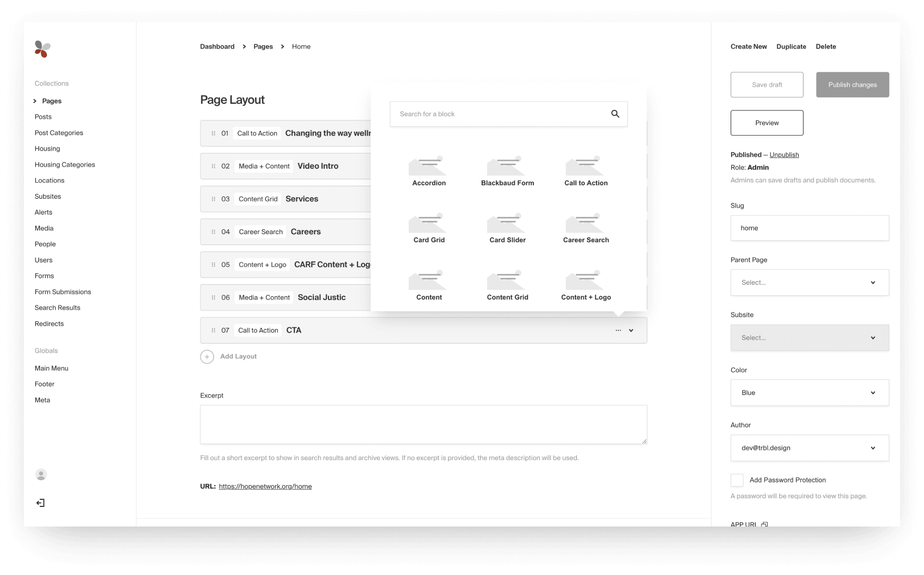The image size is (924, 575).
Task: Go to Dashboard breadcrumb
Action: pos(217,46)
